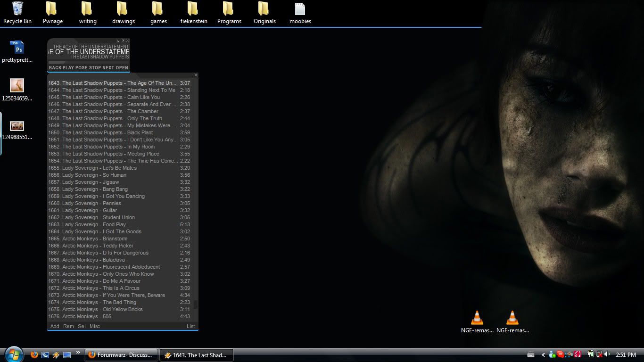
Task: Select track 1672 This Is A Circus
Action: coord(119,288)
